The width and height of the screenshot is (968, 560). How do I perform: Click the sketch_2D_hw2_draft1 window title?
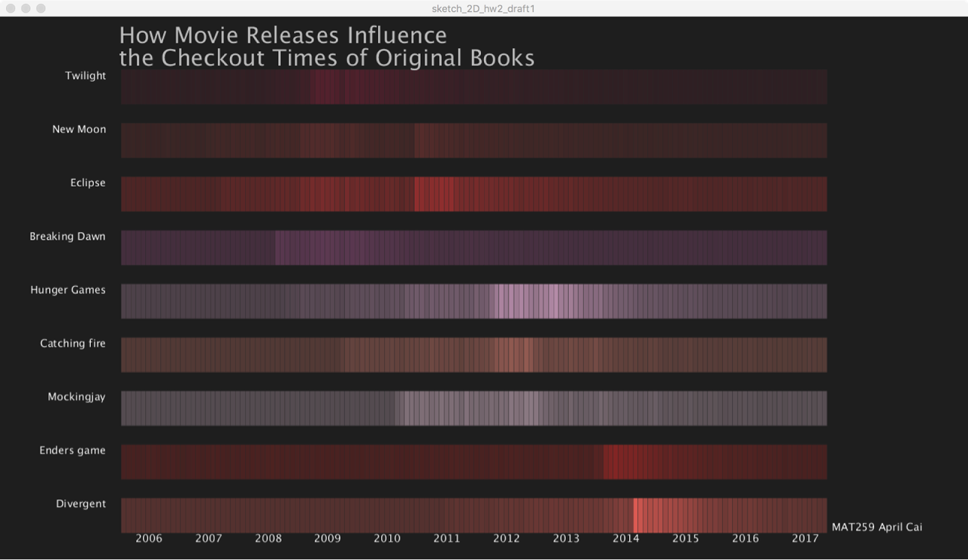(483, 8)
